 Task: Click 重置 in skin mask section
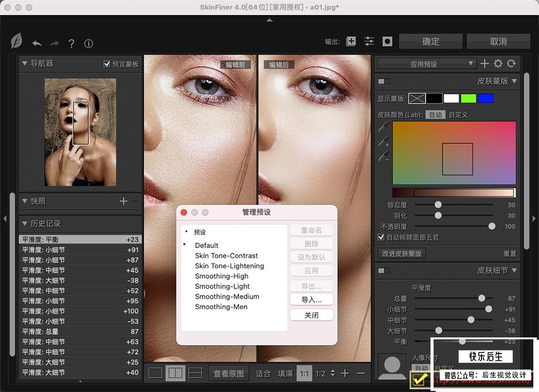click(510, 254)
